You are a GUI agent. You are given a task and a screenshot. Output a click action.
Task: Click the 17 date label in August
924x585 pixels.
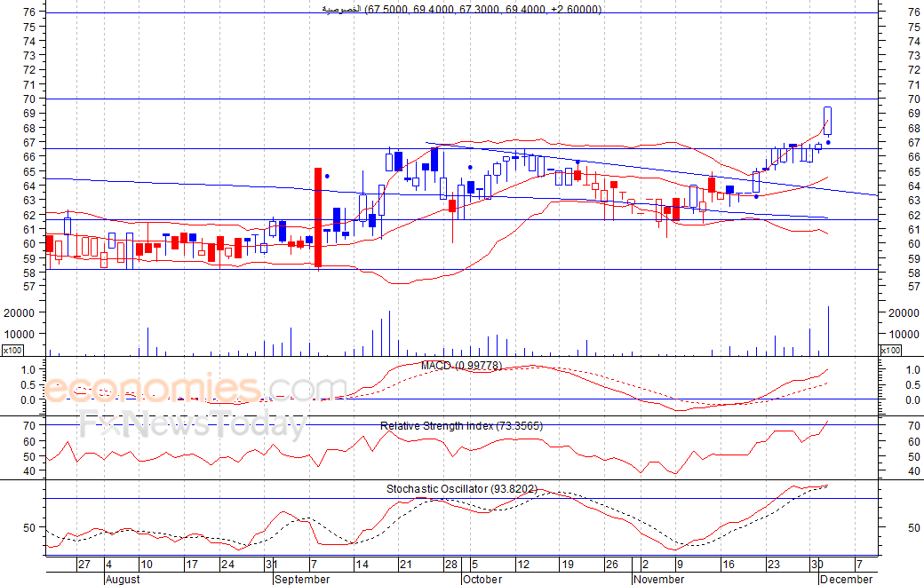(x=192, y=565)
